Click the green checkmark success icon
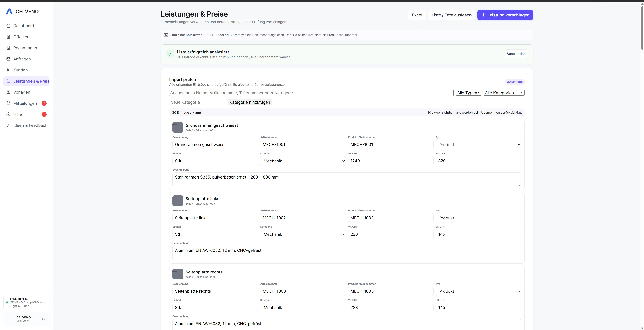 click(x=170, y=54)
